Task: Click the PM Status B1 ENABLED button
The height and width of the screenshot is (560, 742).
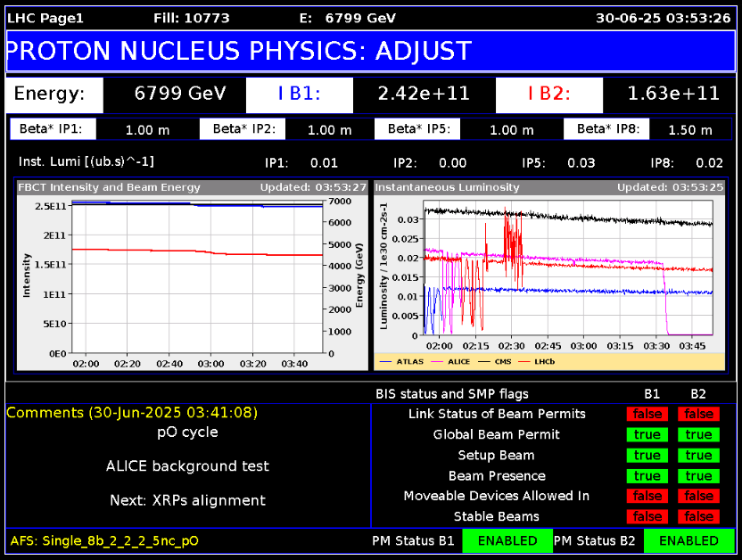Action: coord(507,540)
